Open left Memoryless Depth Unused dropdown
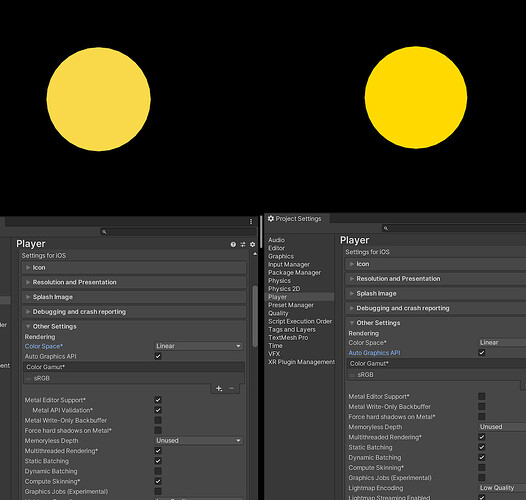526x500 pixels. coord(199,441)
